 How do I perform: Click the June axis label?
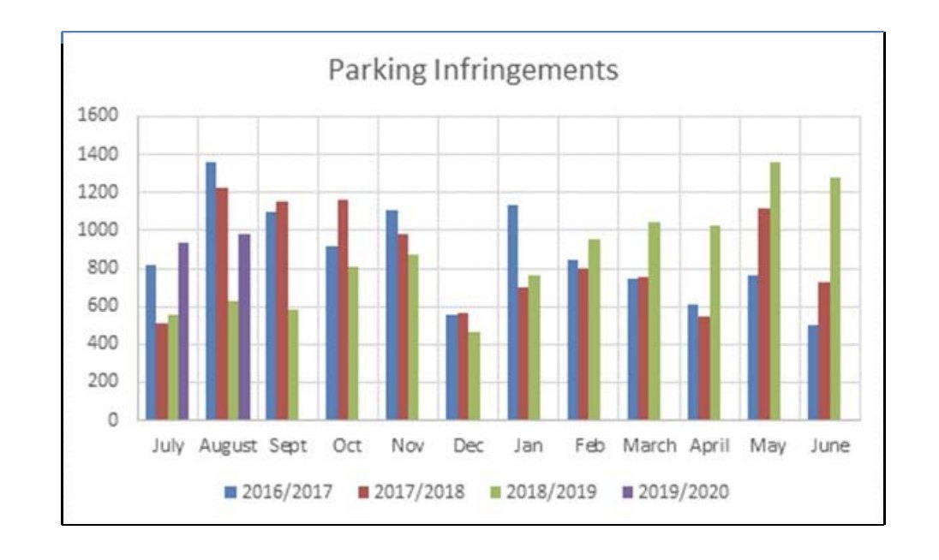[x=830, y=446]
